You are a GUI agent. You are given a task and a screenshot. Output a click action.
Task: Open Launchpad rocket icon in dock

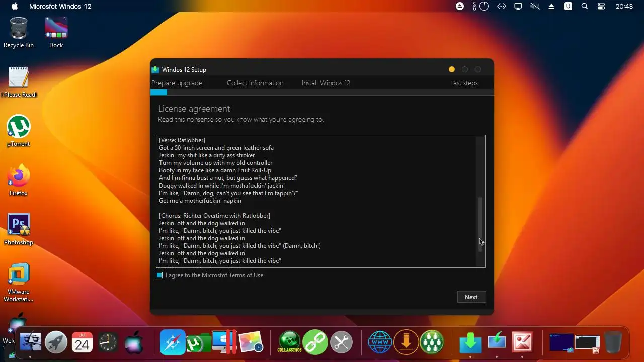(x=56, y=343)
